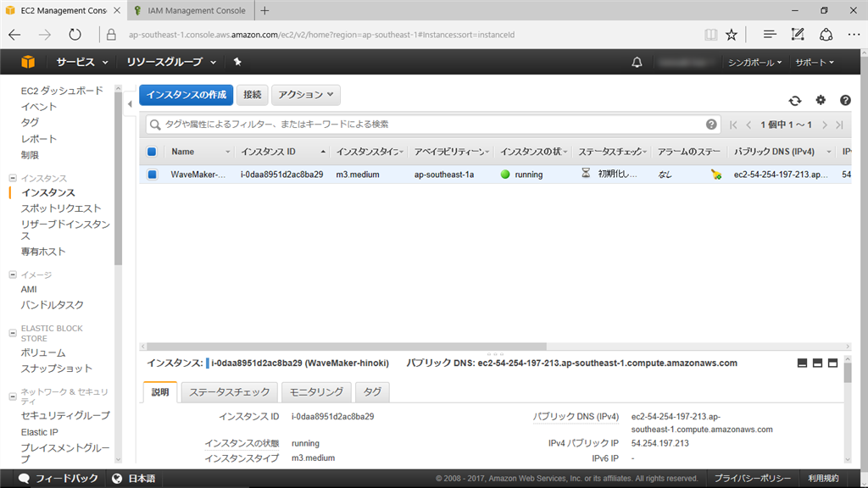Refresh the instances list
Image resolution: width=868 pixels, height=488 pixels.
(795, 100)
